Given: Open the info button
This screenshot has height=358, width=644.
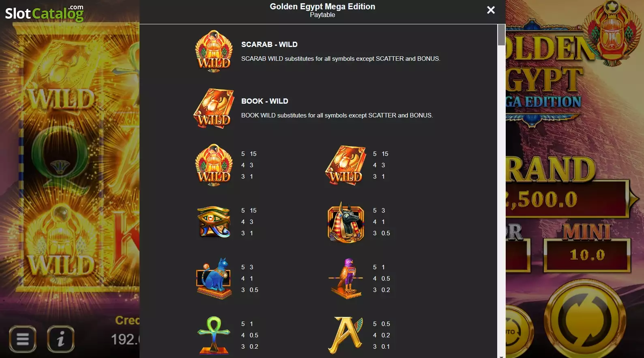Looking at the screenshot, I should tap(61, 339).
